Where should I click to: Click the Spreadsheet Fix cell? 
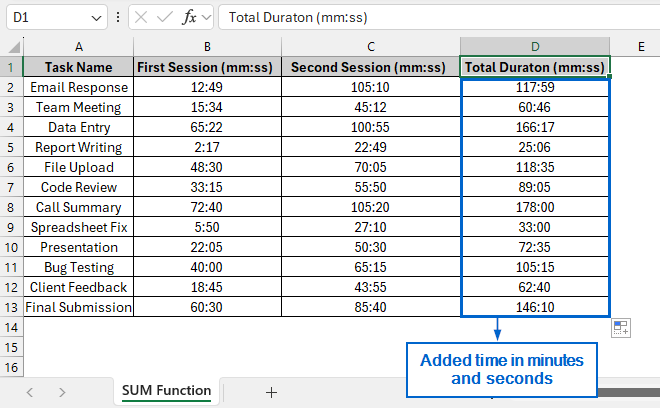(79, 227)
